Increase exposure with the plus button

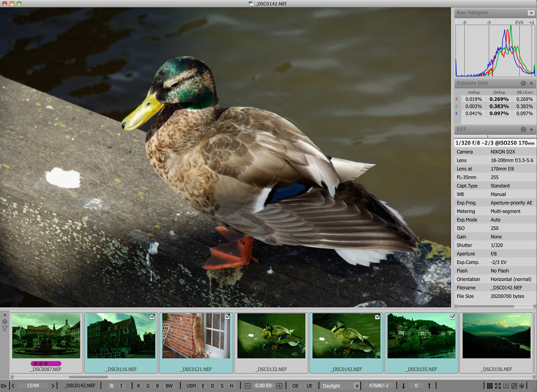[280, 386]
